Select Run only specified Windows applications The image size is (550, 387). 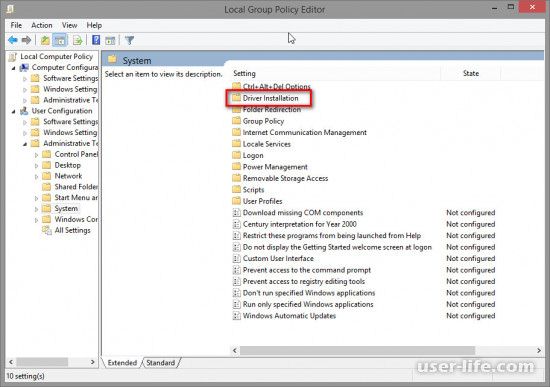(x=308, y=304)
